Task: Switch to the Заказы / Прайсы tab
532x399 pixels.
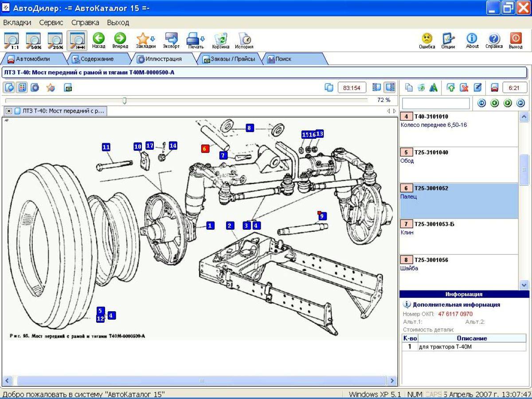Action: tap(228, 59)
